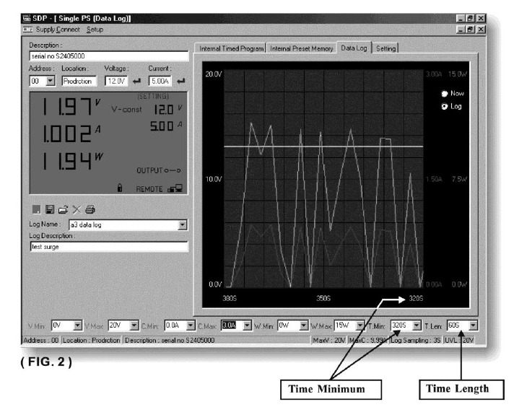Click the enter arrow next to Current field
Viewport: 514px width, 420px height.
[x=180, y=81]
